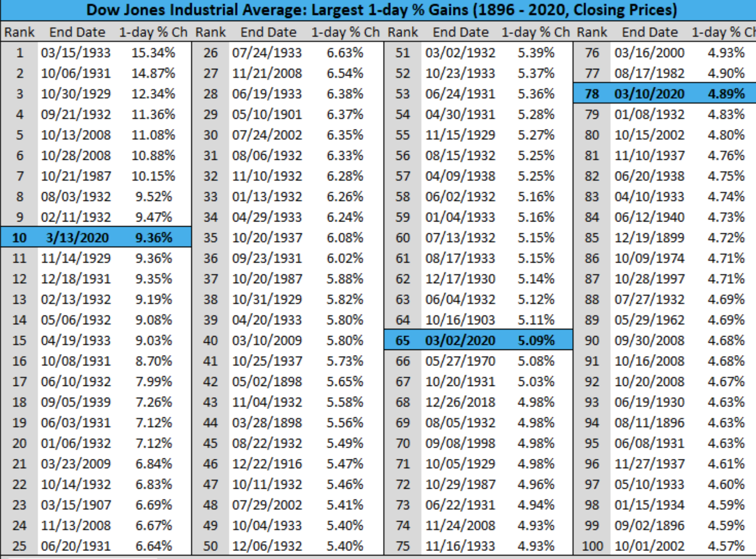Select the 07/24/1933 date cell
This screenshot has width=756, height=559.
click(x=267, y=53)
